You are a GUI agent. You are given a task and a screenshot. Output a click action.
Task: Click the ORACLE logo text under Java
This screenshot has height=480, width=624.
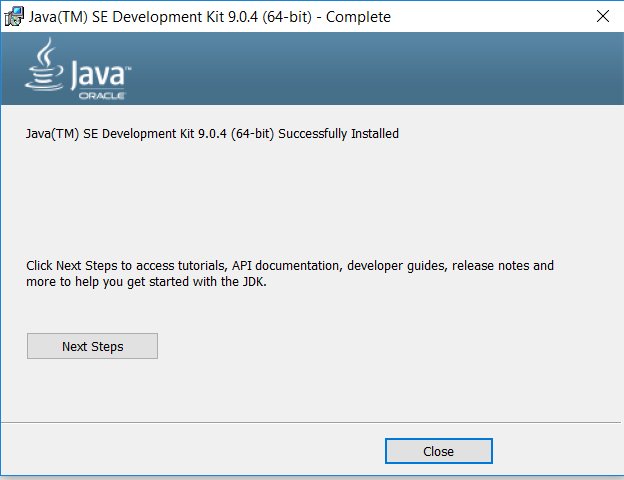102,96
